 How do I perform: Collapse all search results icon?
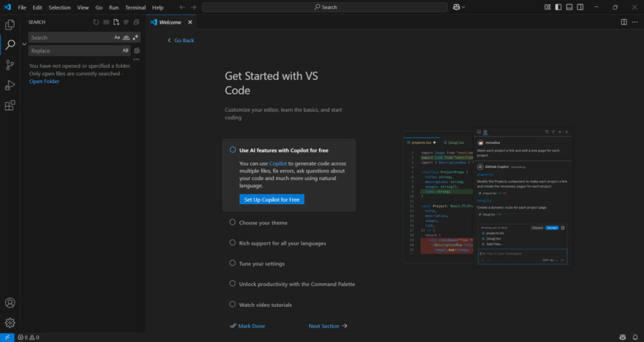(136, 22)
